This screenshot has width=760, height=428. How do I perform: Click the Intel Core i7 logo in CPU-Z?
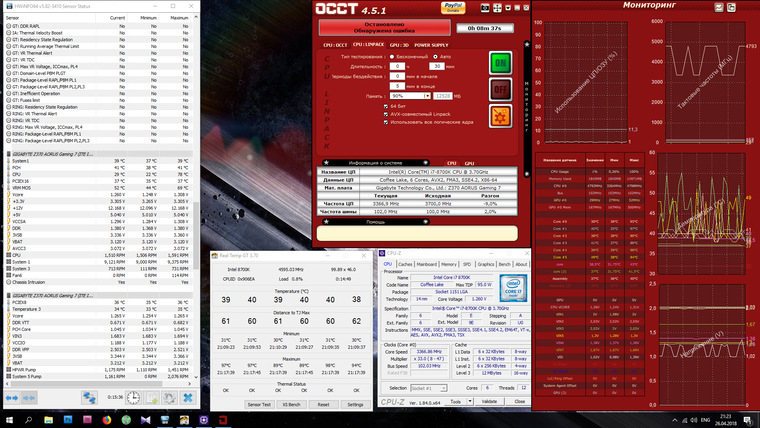pyautogui.click(x=513, y=288)
